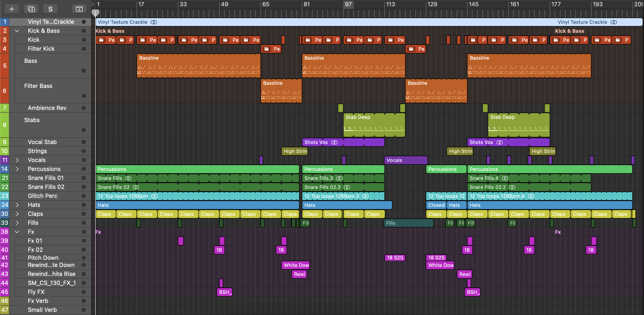The image size is (644, 315).
Task: Toggle the dot on Glitch Perc track
Action: click(x=84, y=196)
